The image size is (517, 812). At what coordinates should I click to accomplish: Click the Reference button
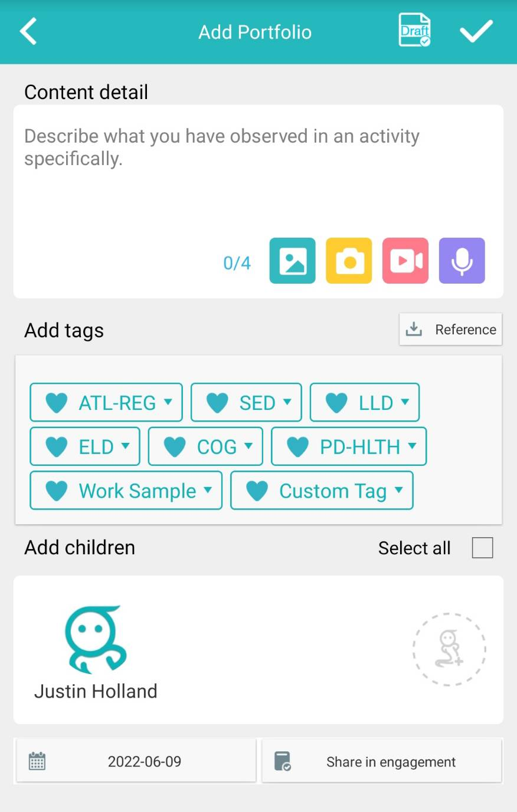[451, 330]
